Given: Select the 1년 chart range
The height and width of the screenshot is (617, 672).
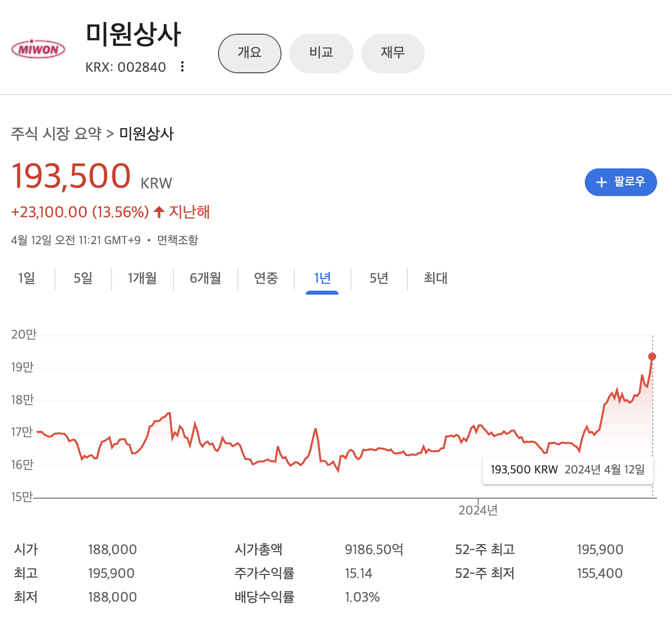Looking at the screenshot, I should (x=322, y=278).
